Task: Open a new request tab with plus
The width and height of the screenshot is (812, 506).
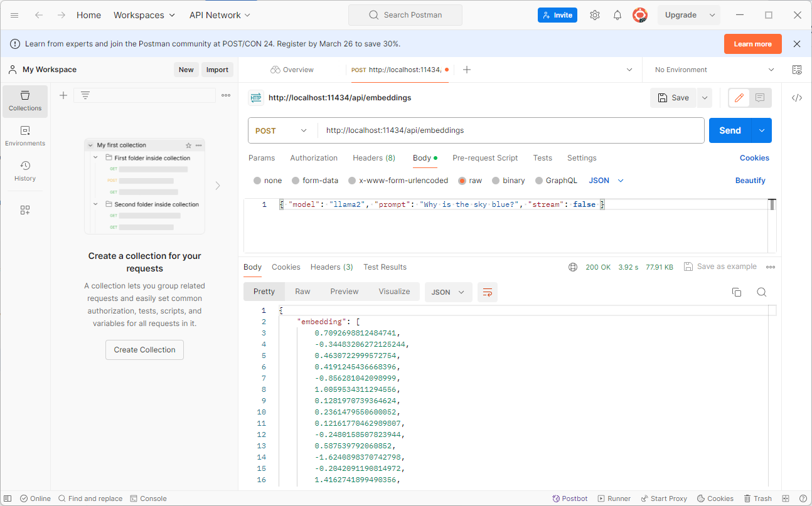Action: pos(466,70)
